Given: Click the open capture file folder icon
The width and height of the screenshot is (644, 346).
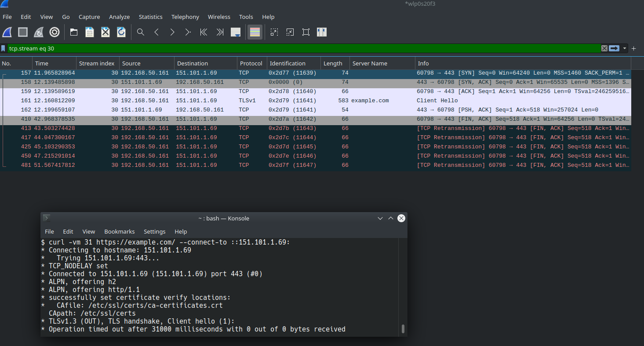Looking at the screenshot, I should pos(74,32).
